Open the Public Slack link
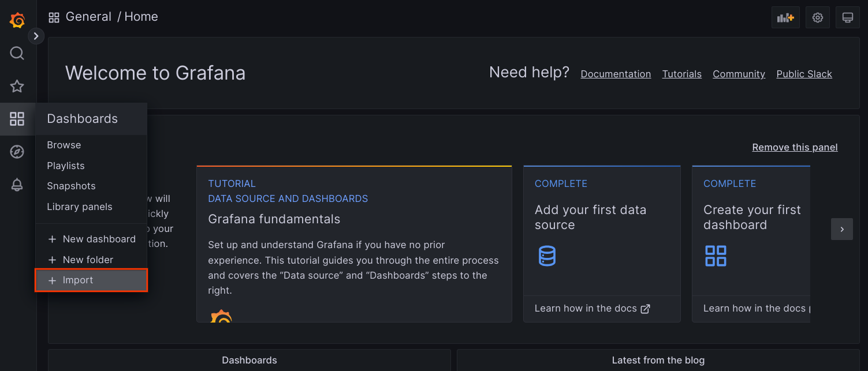 click(804, 74)
